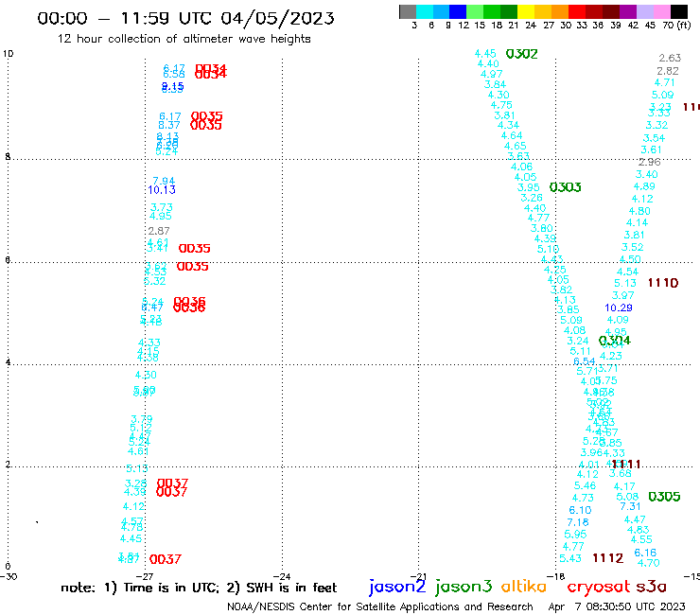Click the lavender 45 ft legend swatch

pyautogui.click(x=644, y=11)
